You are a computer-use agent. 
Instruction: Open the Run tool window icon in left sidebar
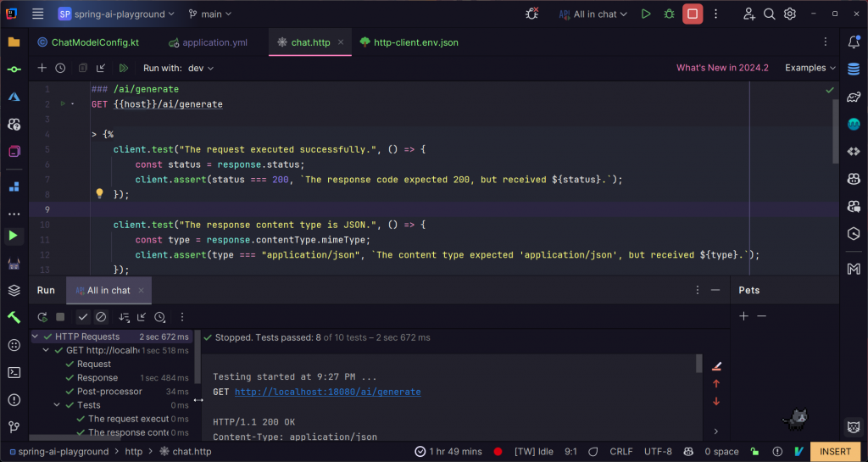[x=12, y=236]
